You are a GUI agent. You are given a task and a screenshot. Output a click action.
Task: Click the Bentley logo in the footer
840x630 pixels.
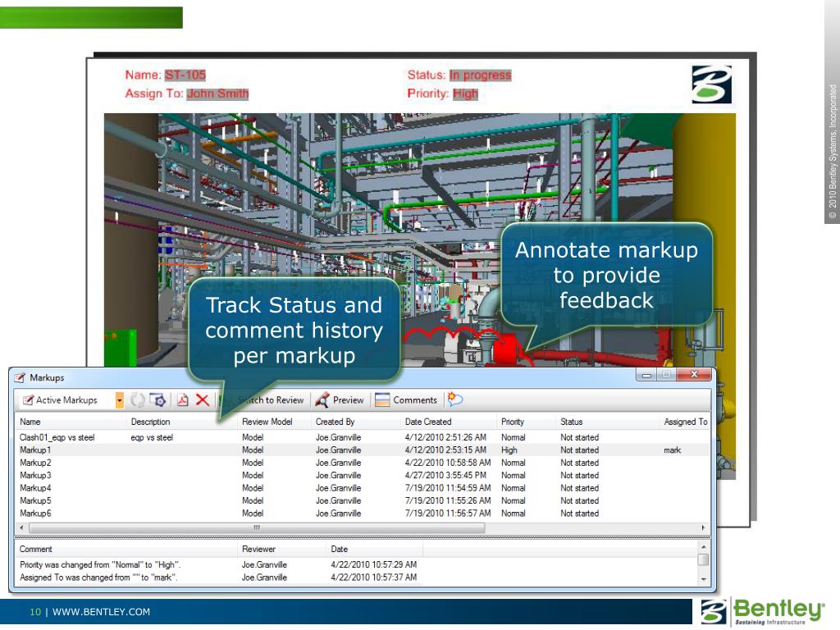tap(764, 612)
